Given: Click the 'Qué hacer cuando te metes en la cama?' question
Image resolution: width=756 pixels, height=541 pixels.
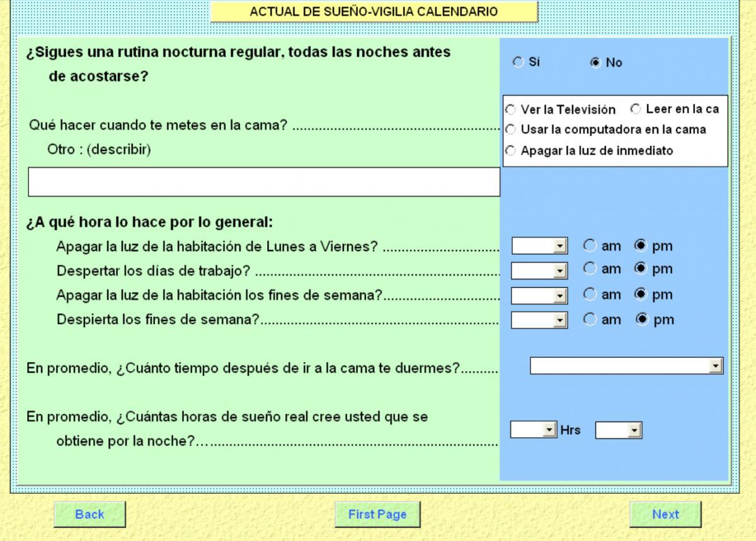Looking at the screenshot, I should [x=158, y=125].
